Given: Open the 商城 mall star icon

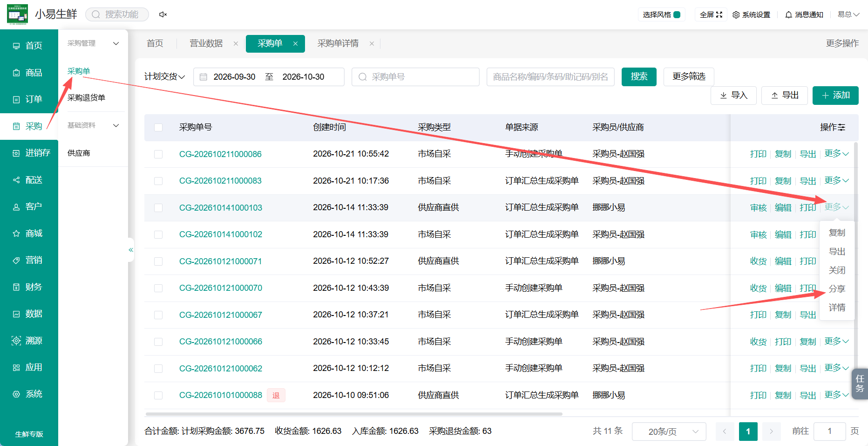Looking at the screenshot, I should tap(16, 233).
